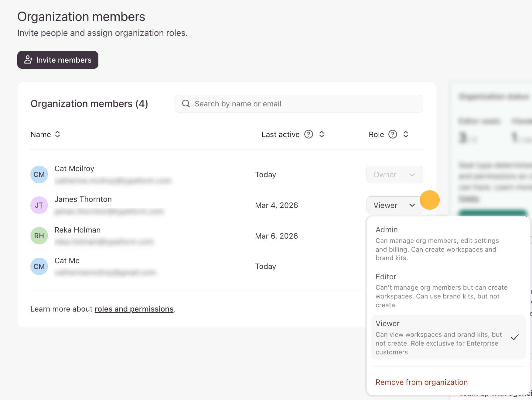
Task: Click Remove from organization
Action: pos(421,382)
